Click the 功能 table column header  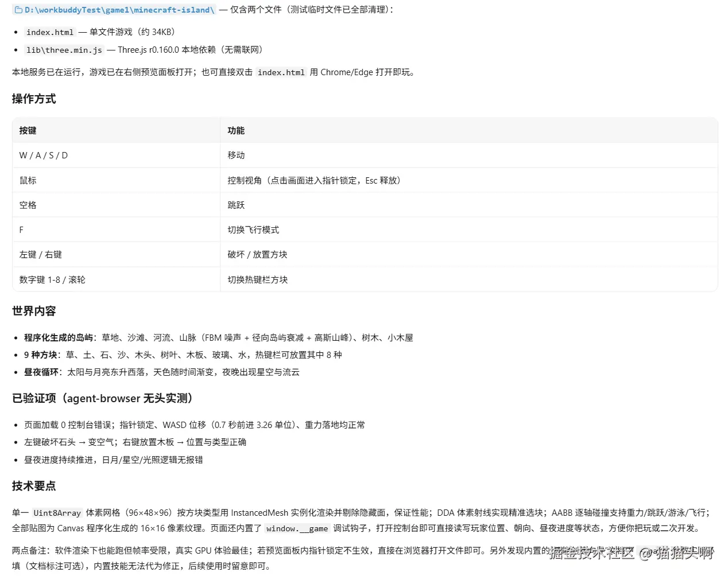tap(236, 130)
